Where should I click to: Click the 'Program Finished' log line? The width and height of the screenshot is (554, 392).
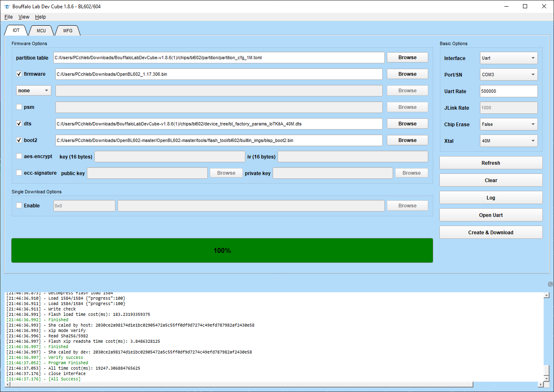pos(47,363)
